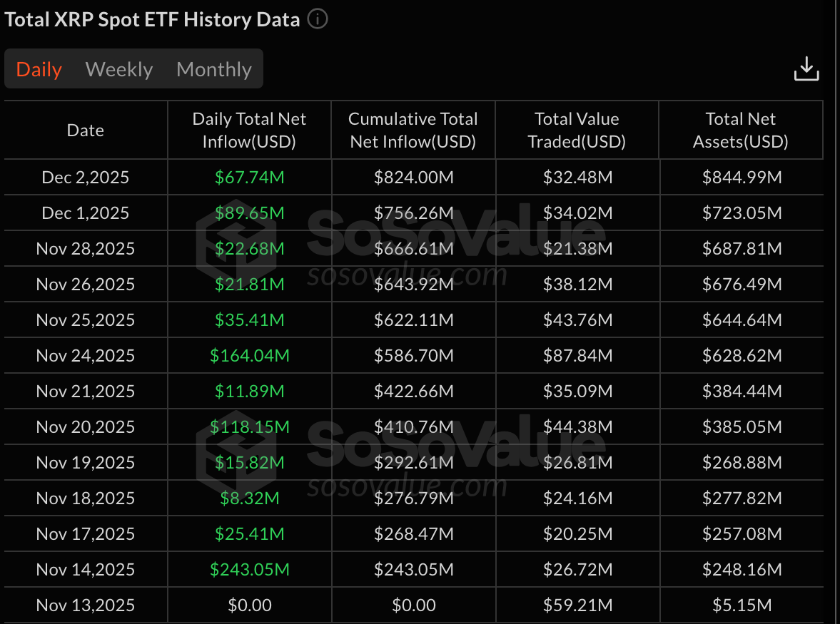The image size is (840, 624).
Task: Click the $35.41M daily inflow value
Action: tap(250, 320)
